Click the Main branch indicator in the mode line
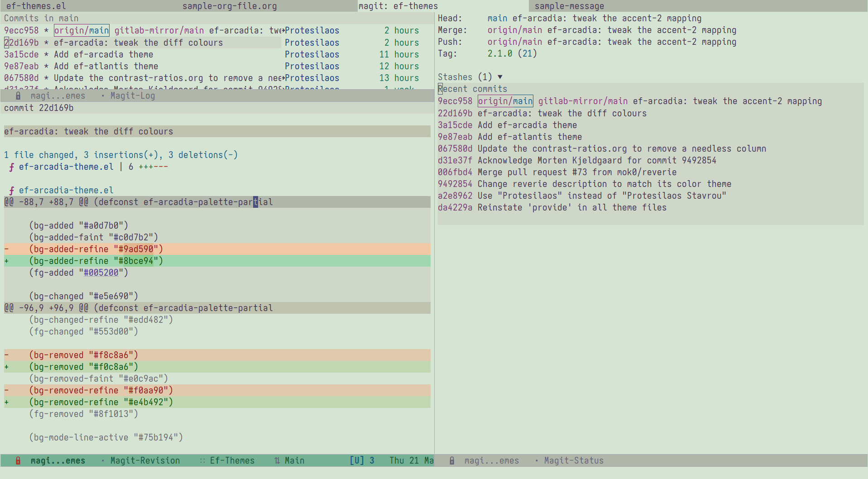Screen dimensions: 868x479 [294, 460]
